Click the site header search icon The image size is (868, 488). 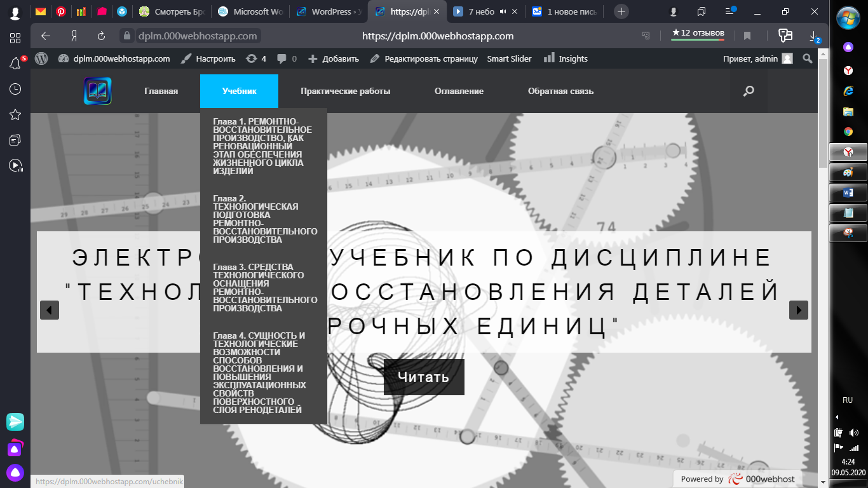pos(749,91)
